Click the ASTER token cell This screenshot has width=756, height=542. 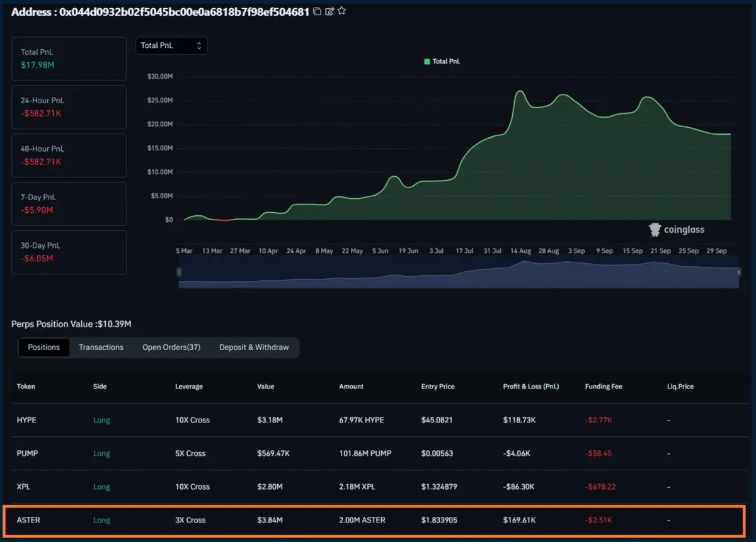28,520
